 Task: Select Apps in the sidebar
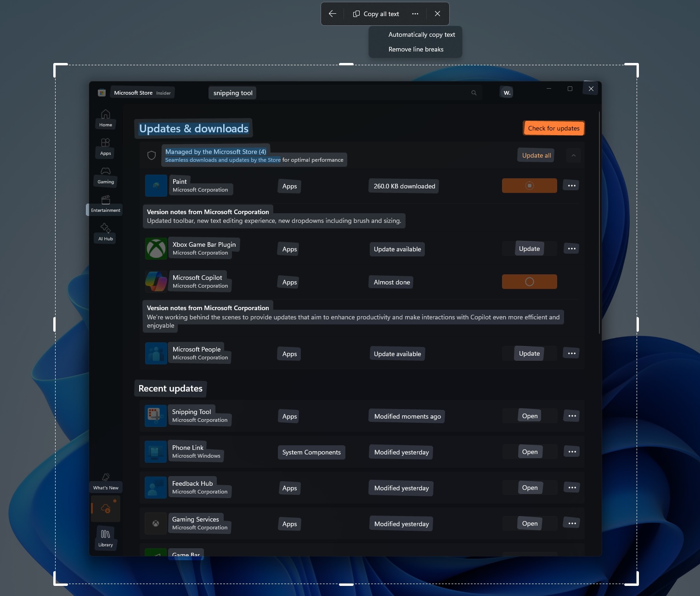(105, 147)
